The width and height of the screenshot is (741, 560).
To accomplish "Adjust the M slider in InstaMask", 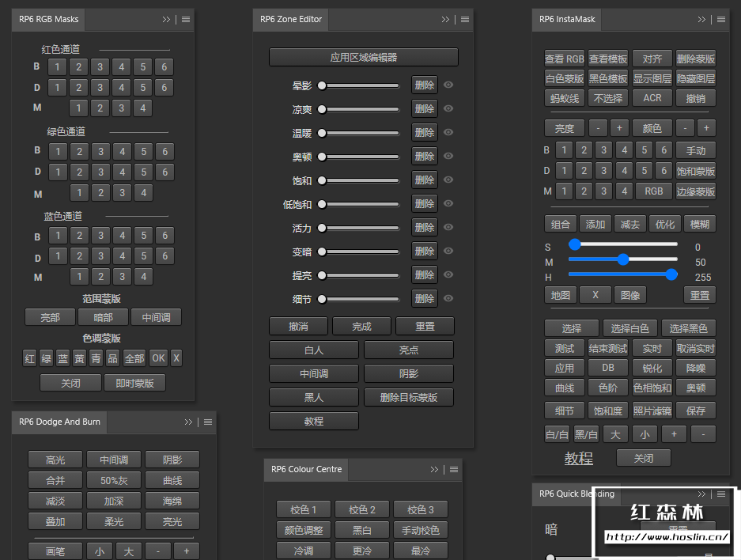I will tap(623, 259).
